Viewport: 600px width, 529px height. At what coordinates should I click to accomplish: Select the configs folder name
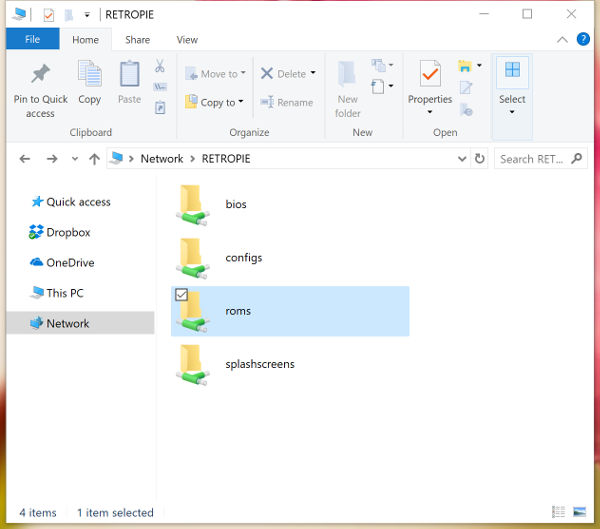[244, 258]
